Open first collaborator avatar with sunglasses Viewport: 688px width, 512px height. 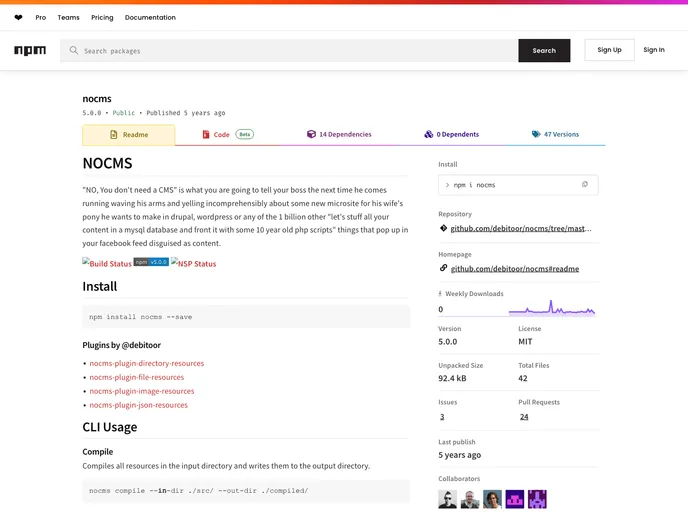(x=447, y=499)
